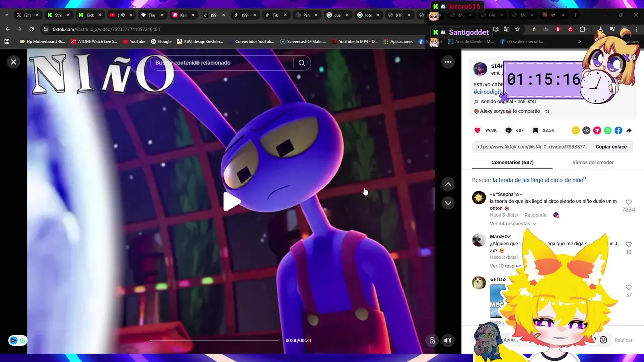Screen dimensions: 644x362
Task: Search 'la teoría de jax llegó al circo de niño'
Action: (x=539, y=180)
